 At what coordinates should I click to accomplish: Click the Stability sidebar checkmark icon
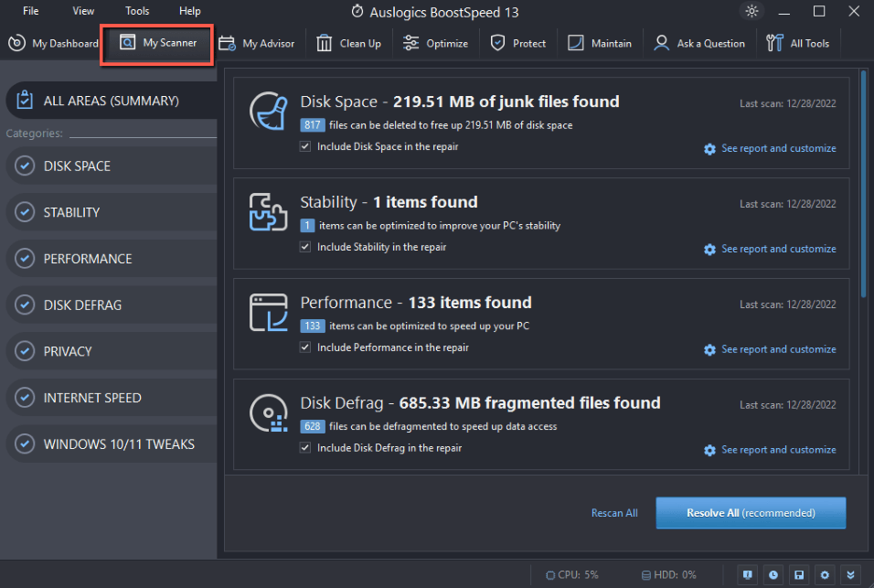25,212
